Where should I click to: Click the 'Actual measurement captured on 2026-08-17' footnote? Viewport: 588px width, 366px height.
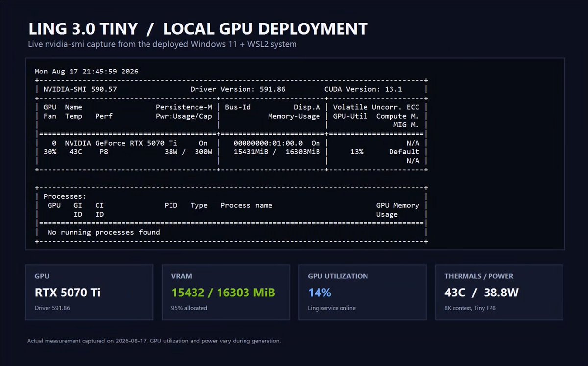click(x=154, y=341)
